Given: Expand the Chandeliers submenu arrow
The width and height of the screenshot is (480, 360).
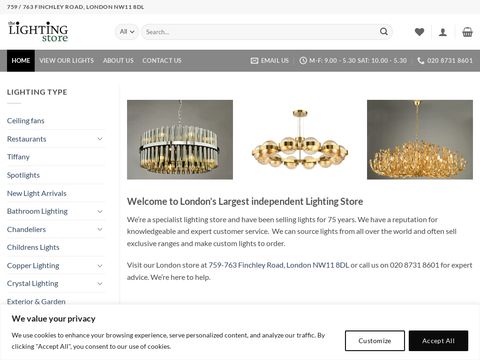Looking at the screenshot, I should [100, 229].
